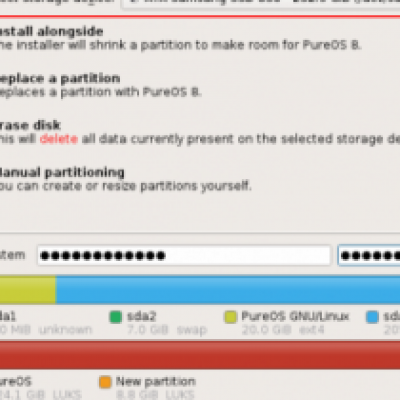Select the sda1 unknown legend entry
The height and width of the screenshot is (400, 400).
tap(46, 323)
